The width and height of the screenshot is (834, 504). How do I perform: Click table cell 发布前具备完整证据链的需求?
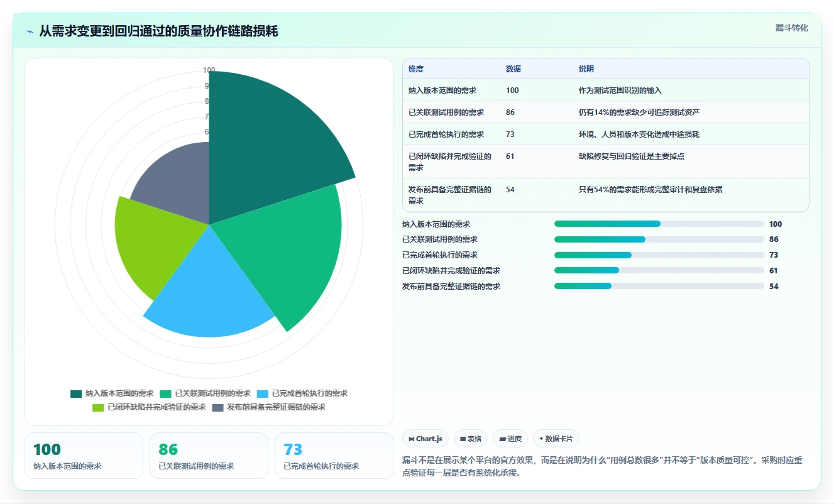click(450, 195)
